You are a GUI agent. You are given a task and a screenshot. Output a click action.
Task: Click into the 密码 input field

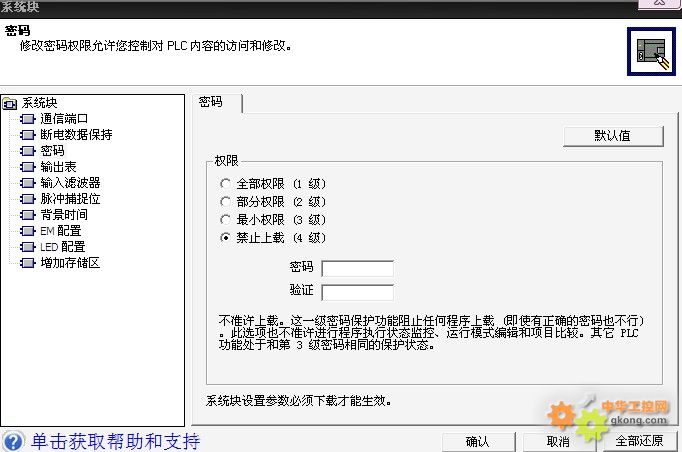pos(357,268)
